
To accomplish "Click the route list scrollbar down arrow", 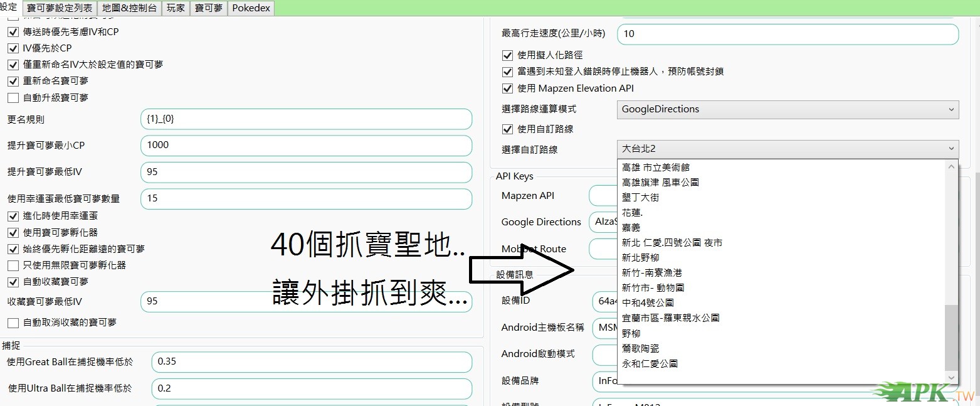I will tap(952, 378).
